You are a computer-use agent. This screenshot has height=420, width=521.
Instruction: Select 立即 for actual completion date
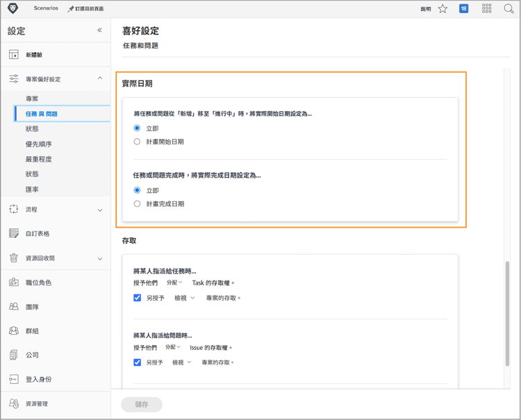[x=137, y=190]
